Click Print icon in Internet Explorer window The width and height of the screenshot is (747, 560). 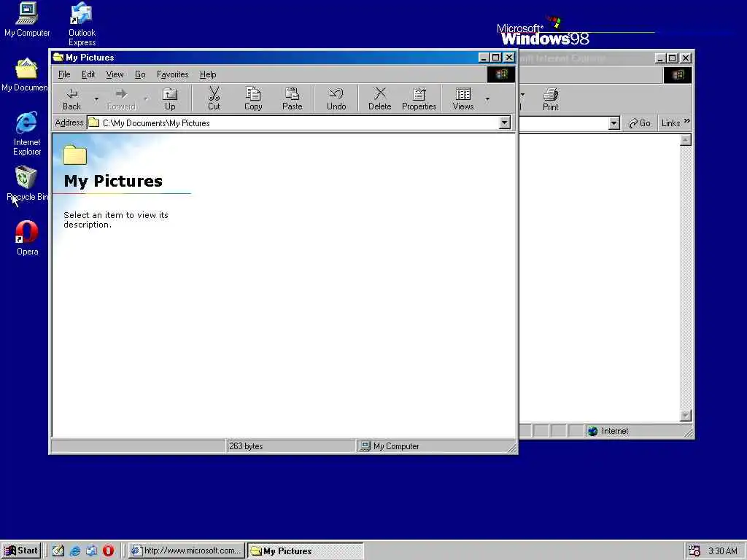(551, 94)
